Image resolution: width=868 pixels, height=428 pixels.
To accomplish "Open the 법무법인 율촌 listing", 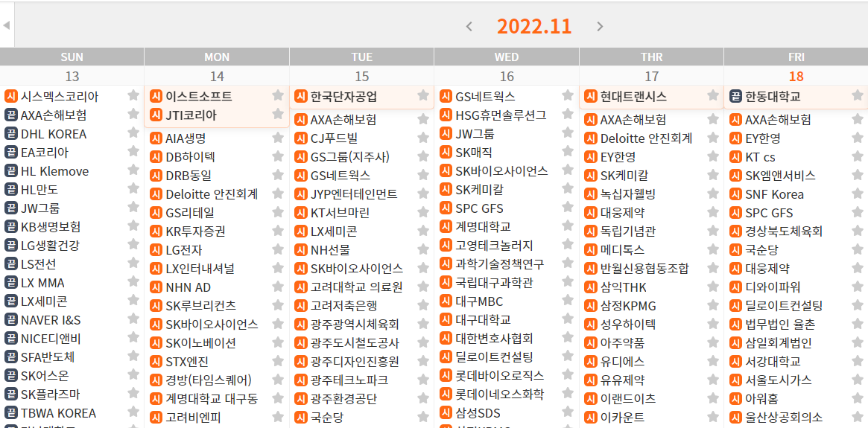I will click(780, 324).
